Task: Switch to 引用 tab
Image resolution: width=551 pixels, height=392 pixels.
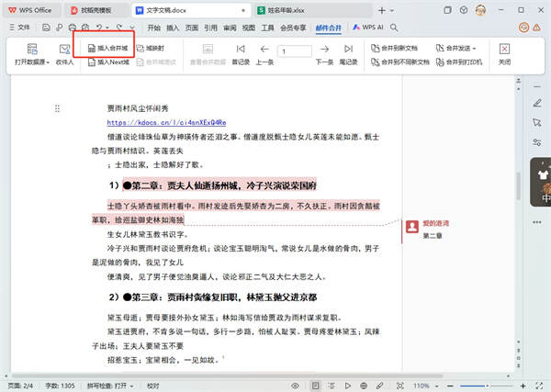Action: [x=211, y=28]
